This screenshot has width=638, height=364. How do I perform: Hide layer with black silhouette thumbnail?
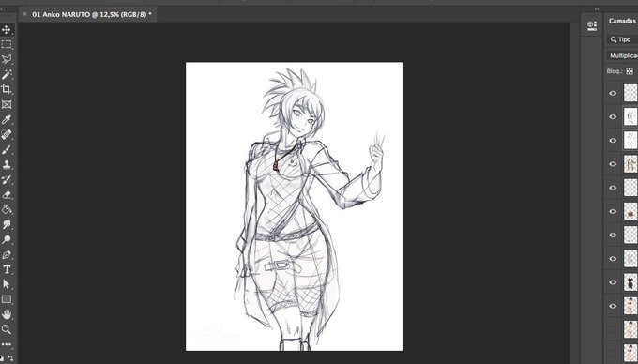coord(613,282)
